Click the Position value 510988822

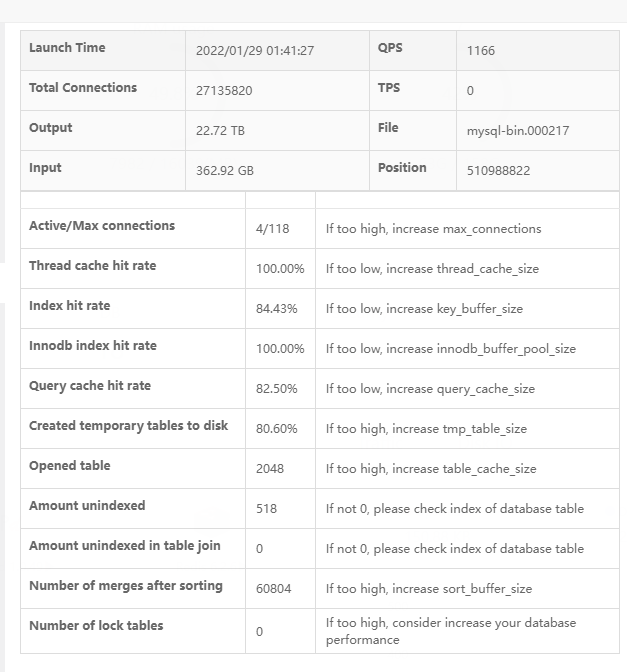[x=498, y=170]
